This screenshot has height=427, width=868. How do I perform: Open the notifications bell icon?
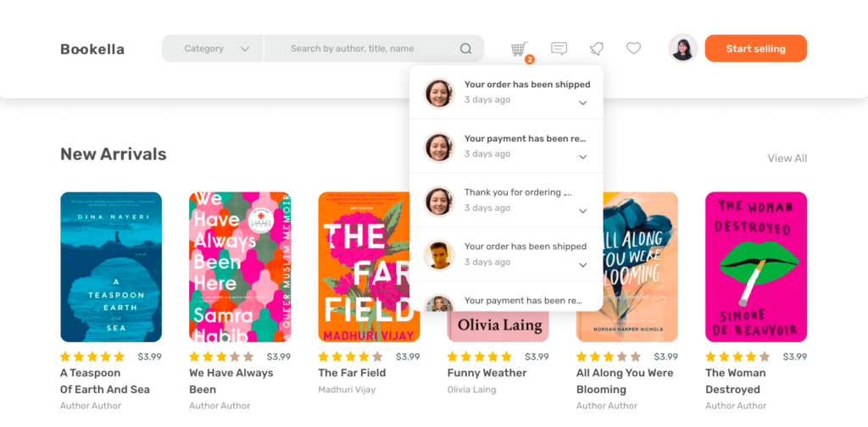coord(597,48)
